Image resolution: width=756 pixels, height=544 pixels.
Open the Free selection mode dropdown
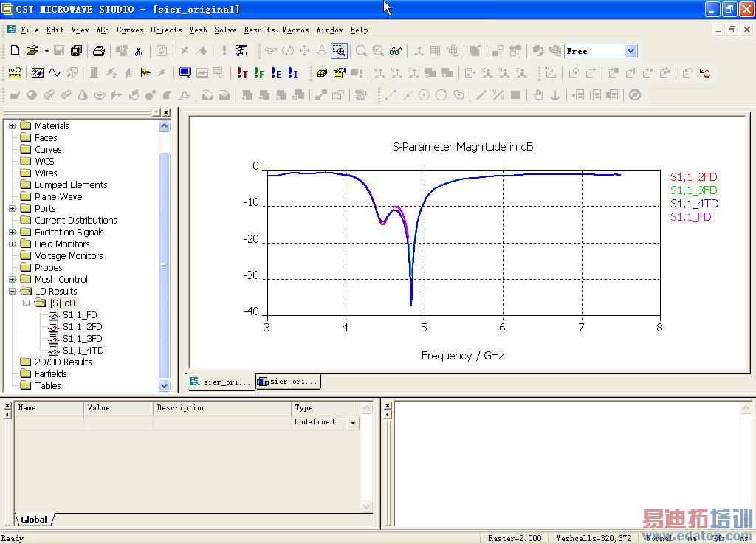pyautogui.click(x=630, y=51)
